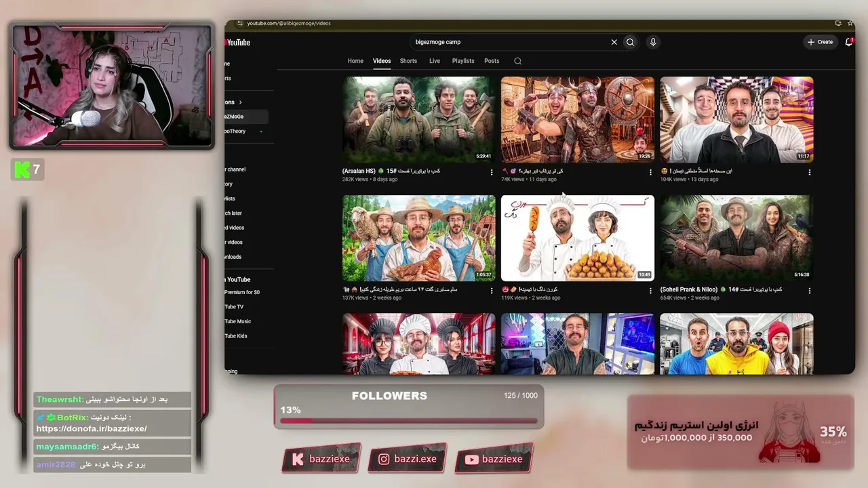Click the install app icon in the address bar
868x488 pixels.
[x=839, y=23]
